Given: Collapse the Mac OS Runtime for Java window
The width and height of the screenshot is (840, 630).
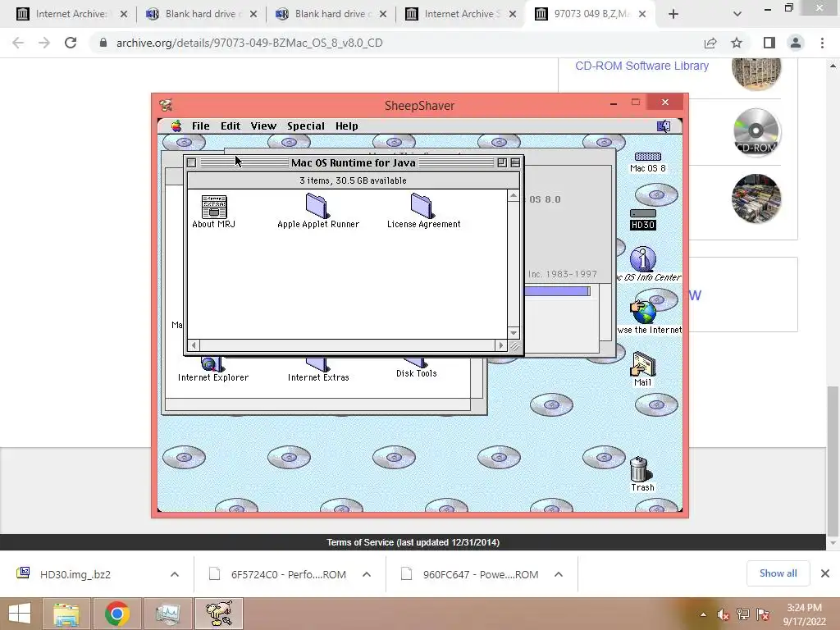Looking at the screenshot, I should (x=515, y=163).
